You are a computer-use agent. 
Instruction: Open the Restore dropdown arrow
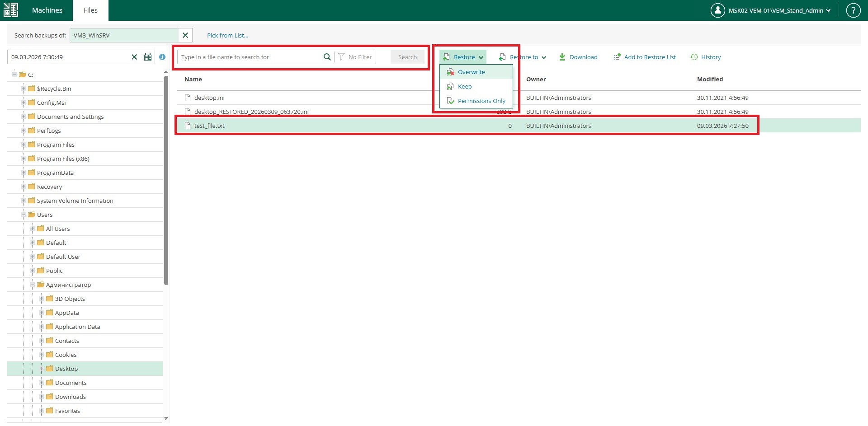[x=481, y=57]
